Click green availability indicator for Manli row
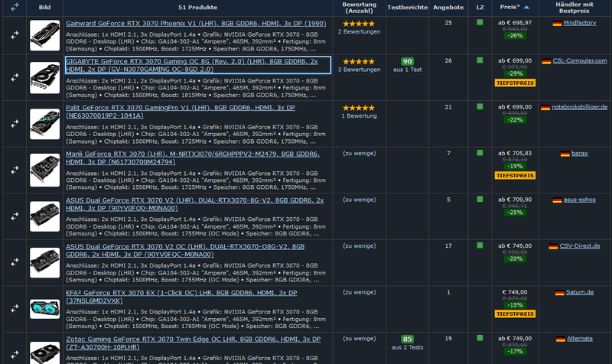Screen dimensions: 612x364 (480, 153)
